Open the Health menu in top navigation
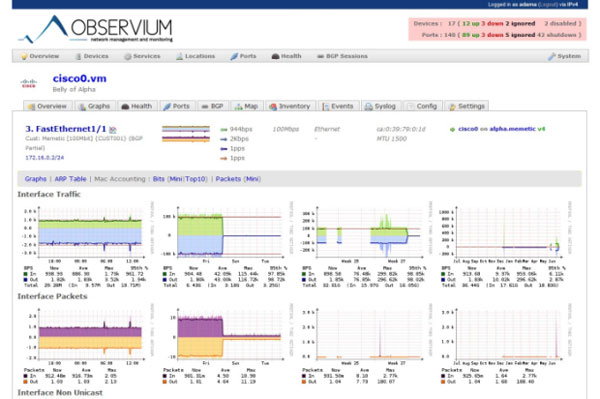This screenshot has width=600, height=399. click(x=287, y=56)
